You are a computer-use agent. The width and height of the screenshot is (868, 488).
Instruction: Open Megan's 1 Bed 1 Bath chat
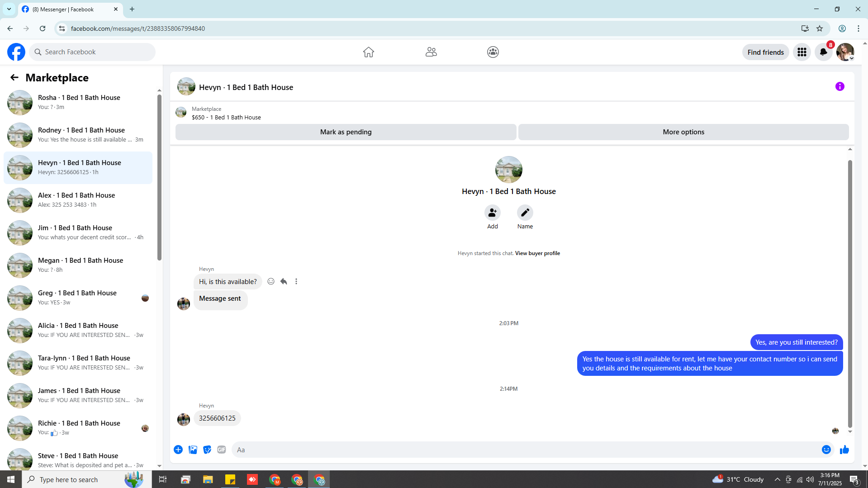click(x=78, y=265)
